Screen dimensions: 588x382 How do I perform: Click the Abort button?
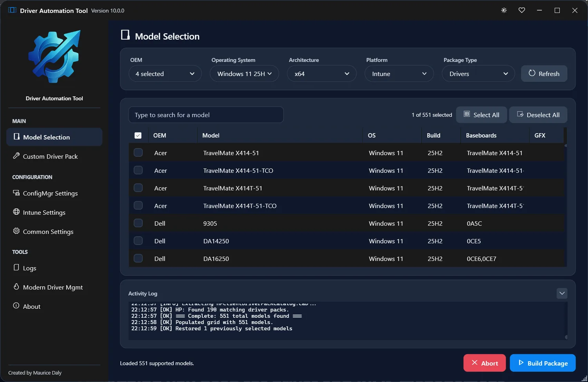(x=485, y=363)
